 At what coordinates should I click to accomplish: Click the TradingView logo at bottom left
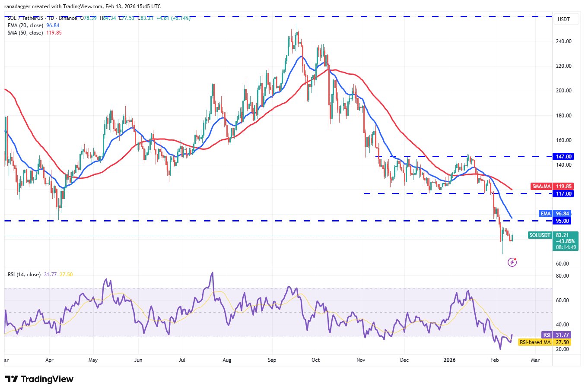(x=39, y=379)
